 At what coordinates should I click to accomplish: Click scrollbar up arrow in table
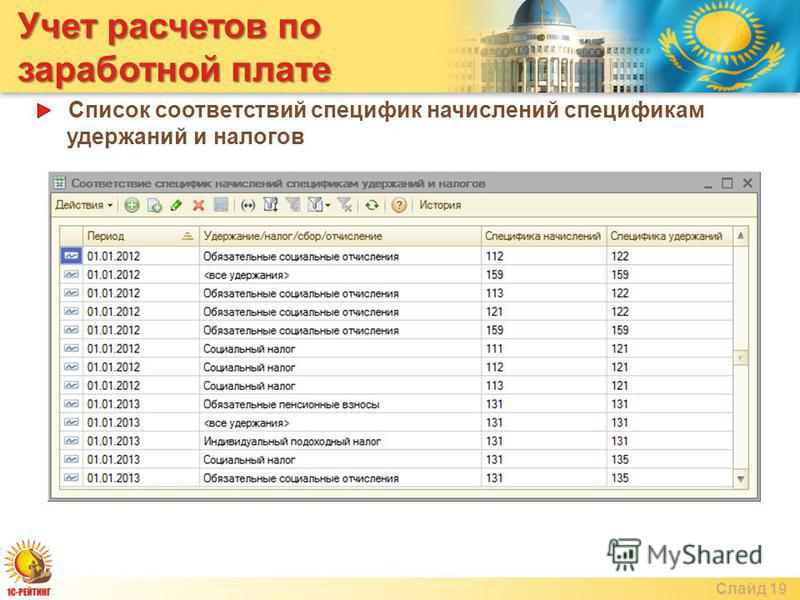coord(741,236)
